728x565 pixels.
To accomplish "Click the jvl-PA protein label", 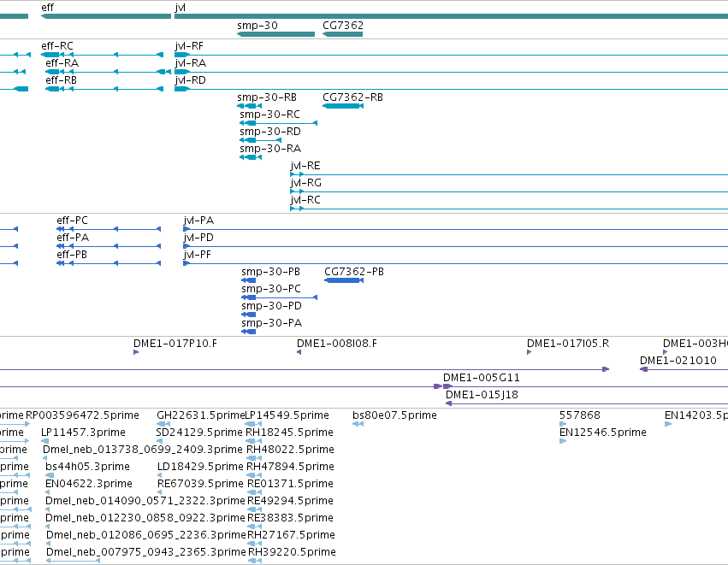I will click(198, 221).
